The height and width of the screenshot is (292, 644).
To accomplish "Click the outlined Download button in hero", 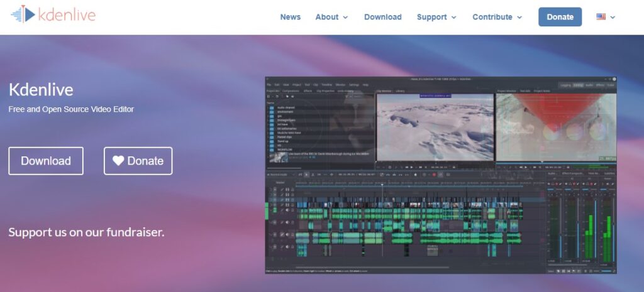I will coord(46,161).
